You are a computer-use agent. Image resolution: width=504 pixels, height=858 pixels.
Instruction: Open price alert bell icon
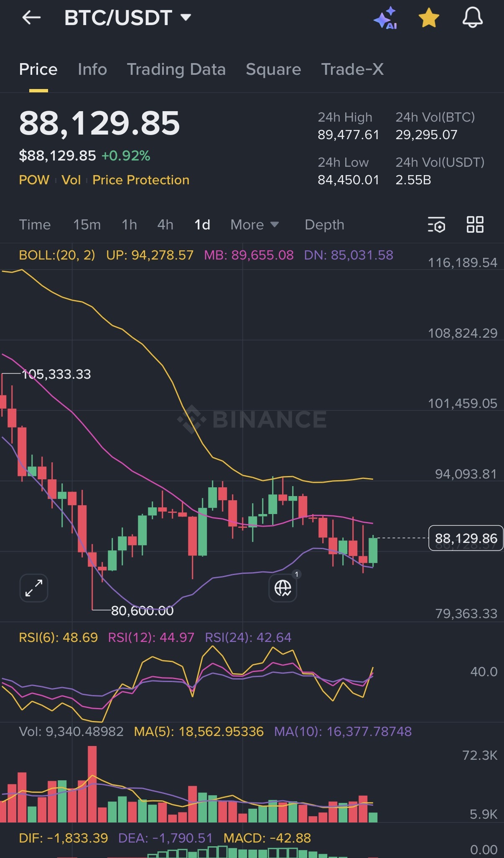click(473, 18)
